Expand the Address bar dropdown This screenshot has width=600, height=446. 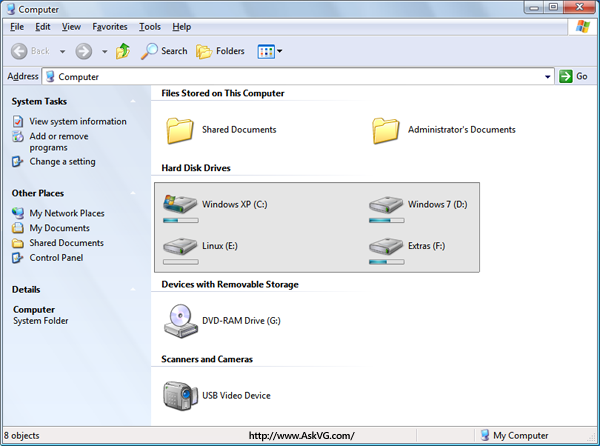[x=548, y=77]
